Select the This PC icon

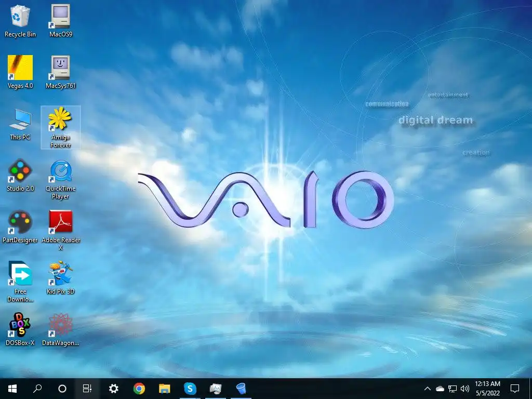point(20,124)
